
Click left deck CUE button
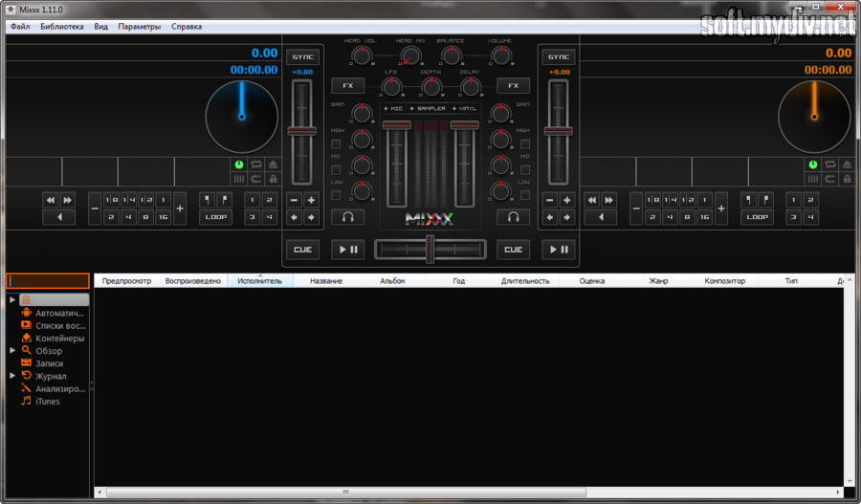click(302, 250)
